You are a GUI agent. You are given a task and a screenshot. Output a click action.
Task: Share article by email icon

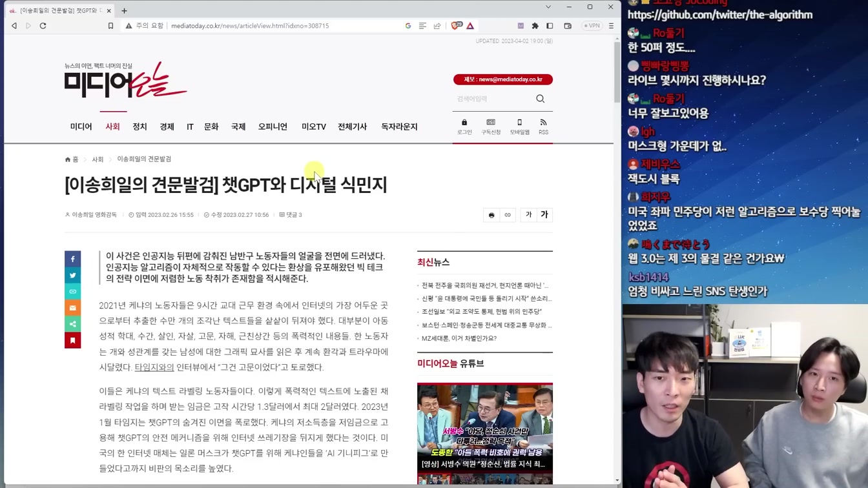pos(73,308)
